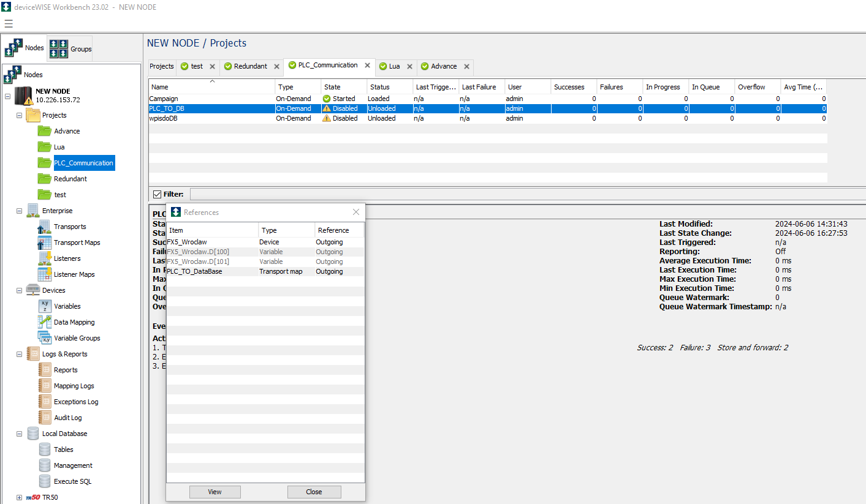Open the hamburger menu icon
This screenshot has width=866, height=504.
click(x=9, y=24)
